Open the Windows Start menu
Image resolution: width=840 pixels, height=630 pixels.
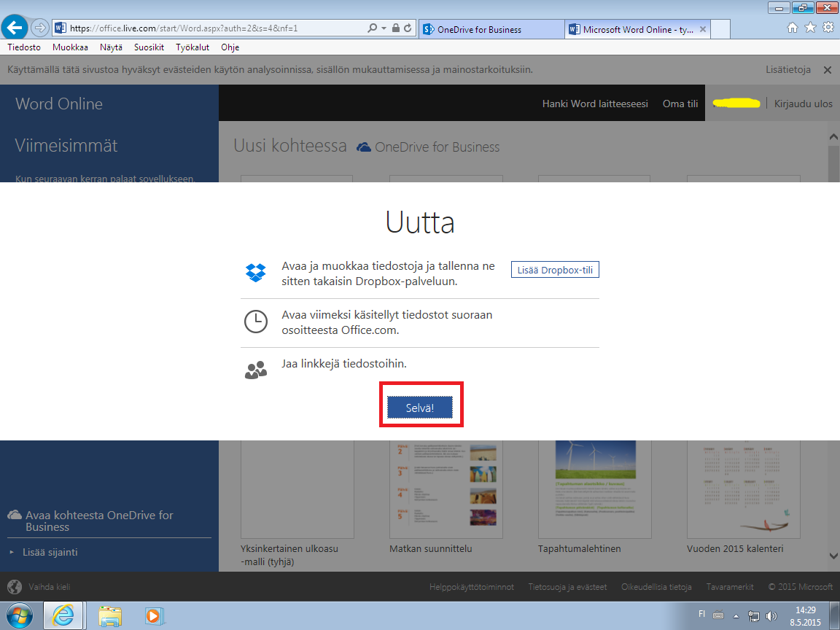click(19, 615)
